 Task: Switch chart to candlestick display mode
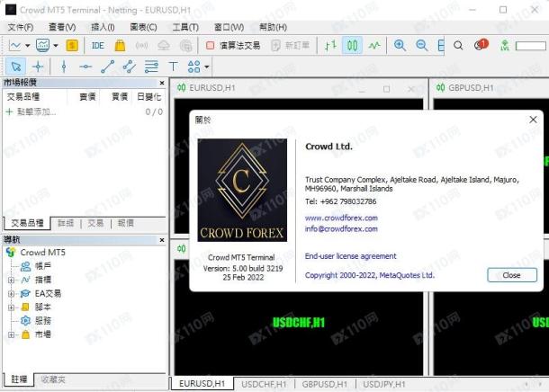[352, 45]
